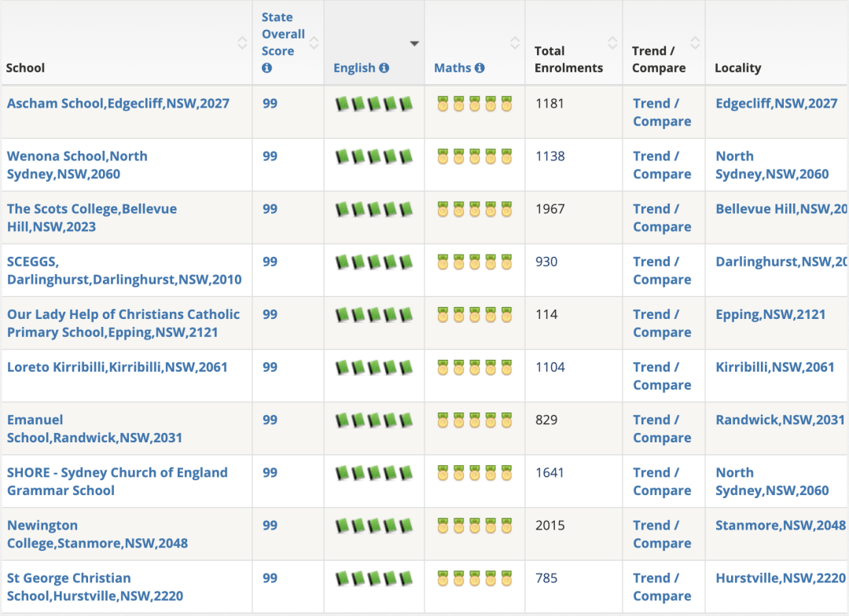
Task: Open The Scots College, Bellevue Hill link
Action: (92, 218)
